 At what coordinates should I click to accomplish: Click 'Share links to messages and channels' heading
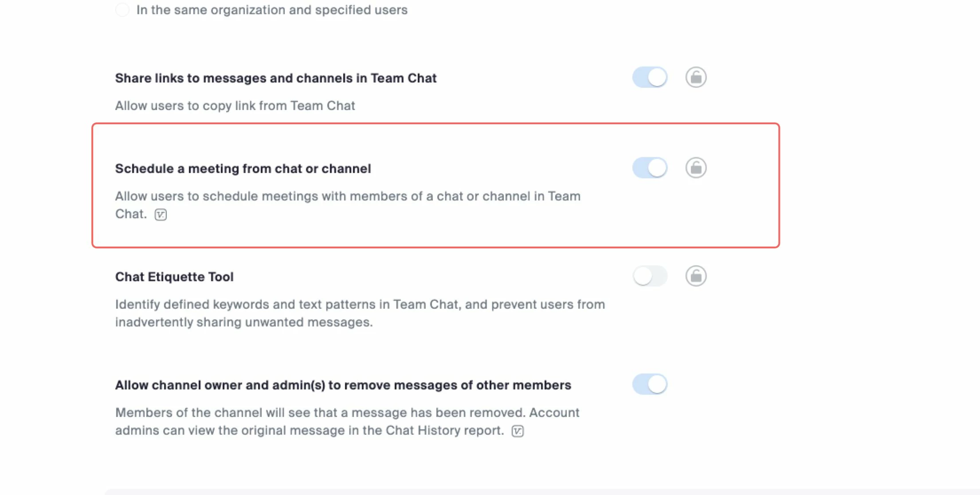[x=275, y=78]
